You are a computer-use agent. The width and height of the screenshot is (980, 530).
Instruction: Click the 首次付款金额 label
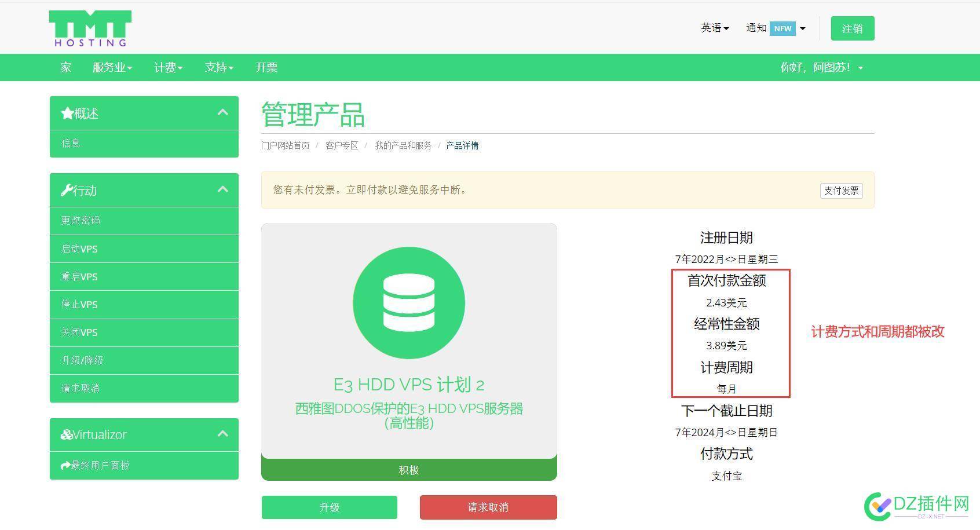726,280
